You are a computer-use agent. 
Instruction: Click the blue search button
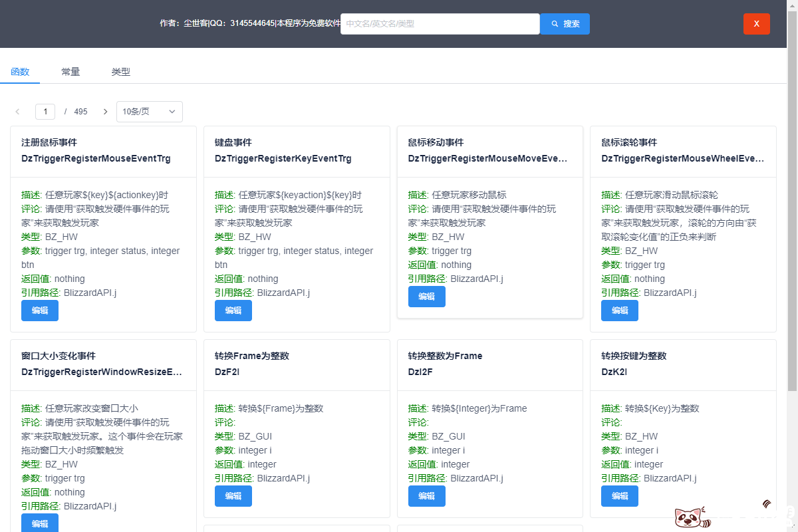pos(565,24)
